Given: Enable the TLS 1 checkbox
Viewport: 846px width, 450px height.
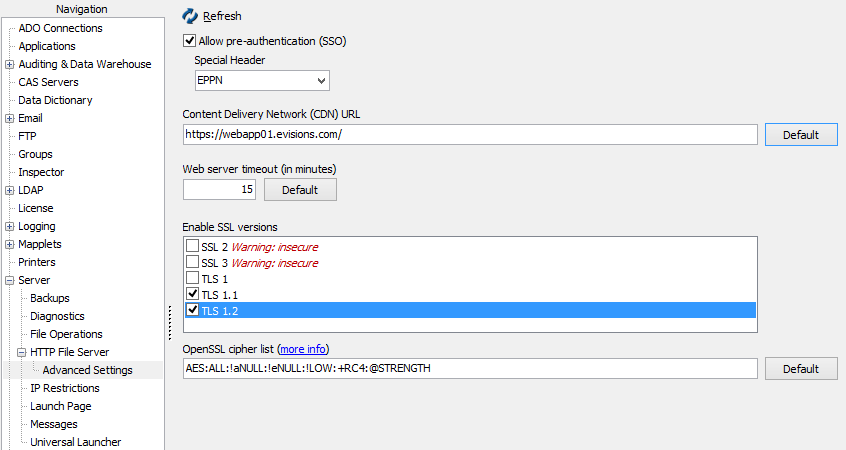Looking at the screenshot, I should (192, 278).
